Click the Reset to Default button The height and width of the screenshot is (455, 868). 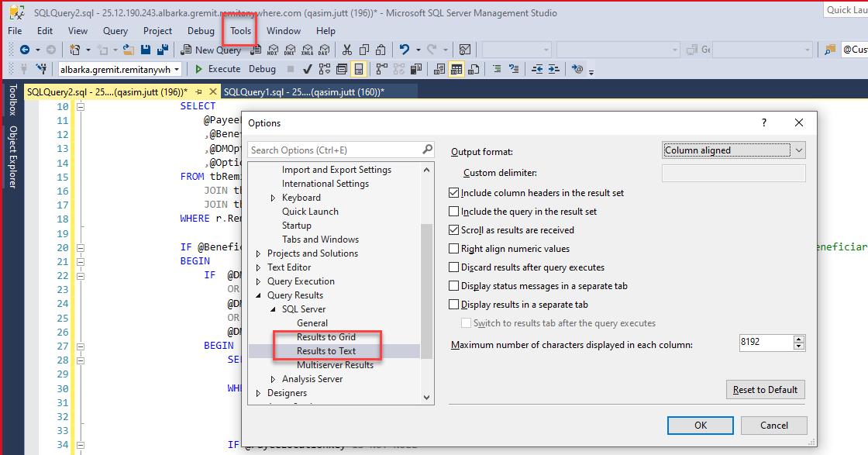(x=765, y=390)
